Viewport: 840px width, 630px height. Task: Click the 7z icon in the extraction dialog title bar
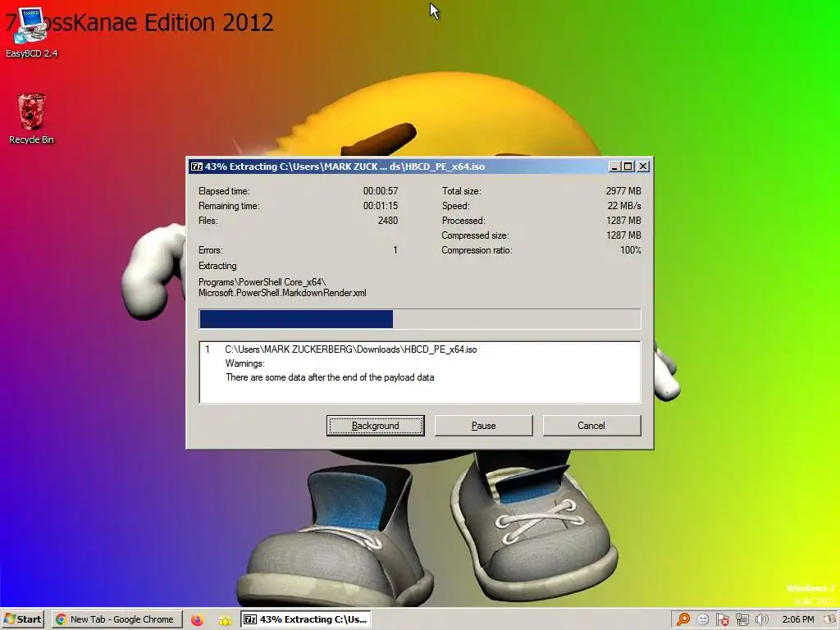[197, 167]
